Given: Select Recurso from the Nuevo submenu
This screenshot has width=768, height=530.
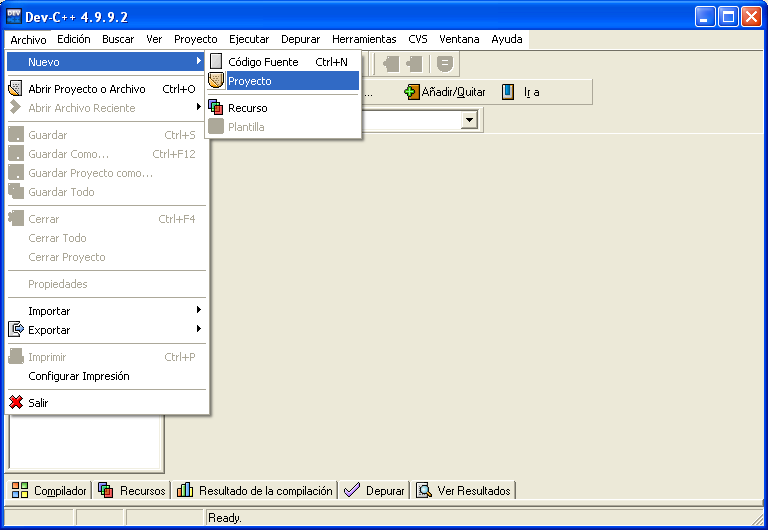Looking at the screenshot, I should [283, 108].
